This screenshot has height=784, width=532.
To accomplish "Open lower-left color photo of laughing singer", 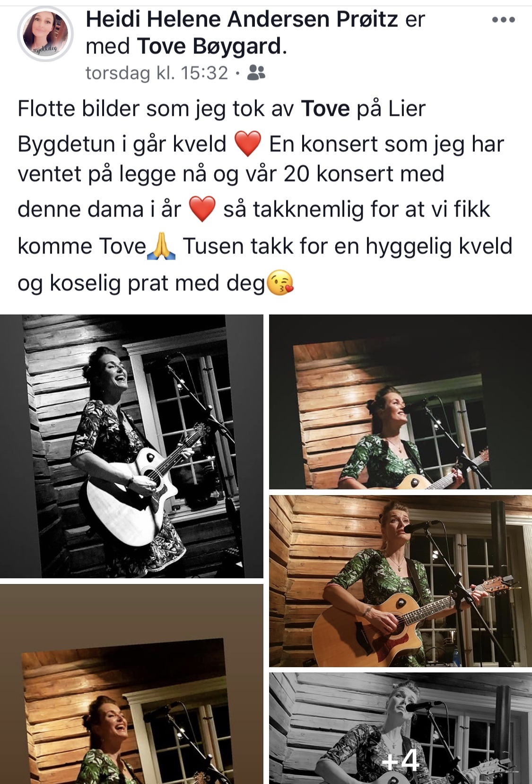I will coord(131,684).
